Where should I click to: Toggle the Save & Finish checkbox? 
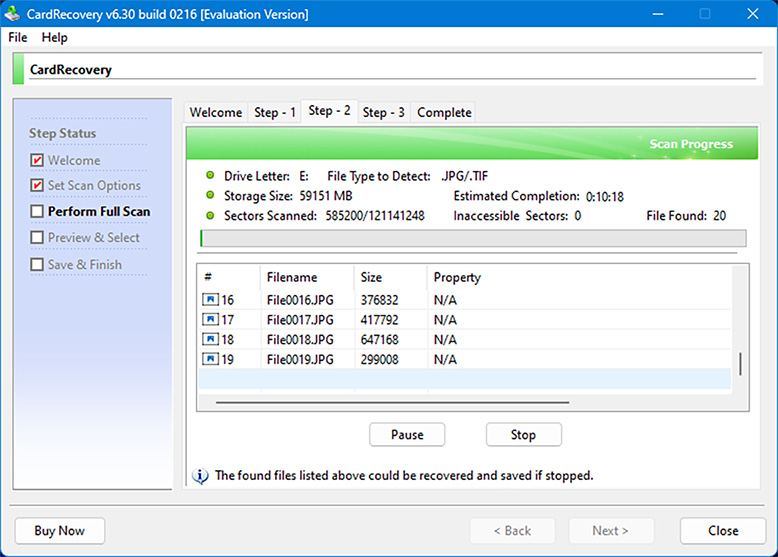click(x=37, y=264)
